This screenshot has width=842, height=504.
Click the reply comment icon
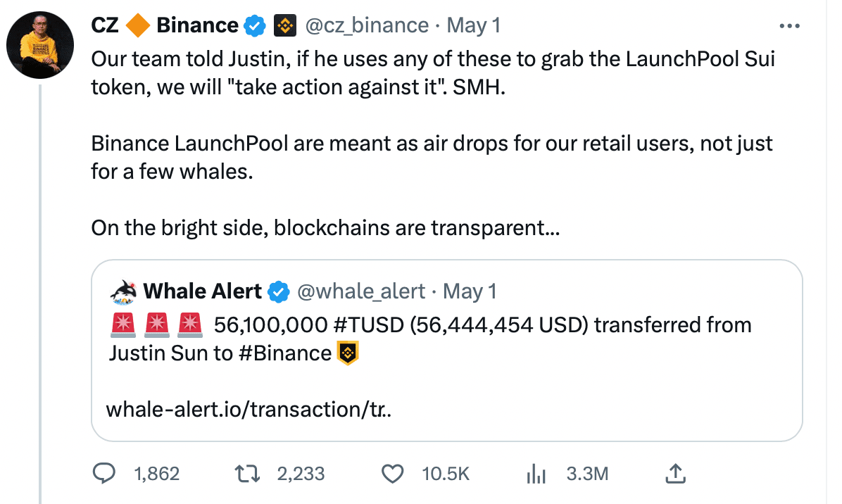104,474
